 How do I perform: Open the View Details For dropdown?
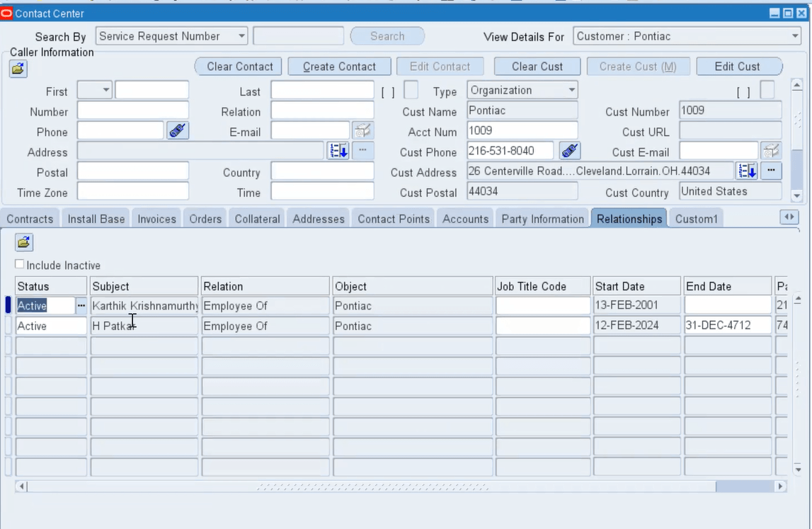click(795, 36)
